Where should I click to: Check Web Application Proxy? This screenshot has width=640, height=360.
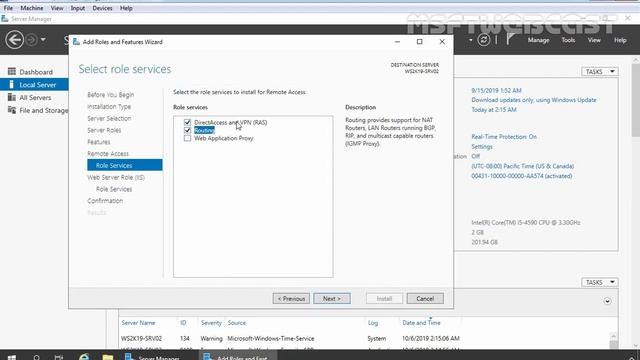tap(187, 138)
